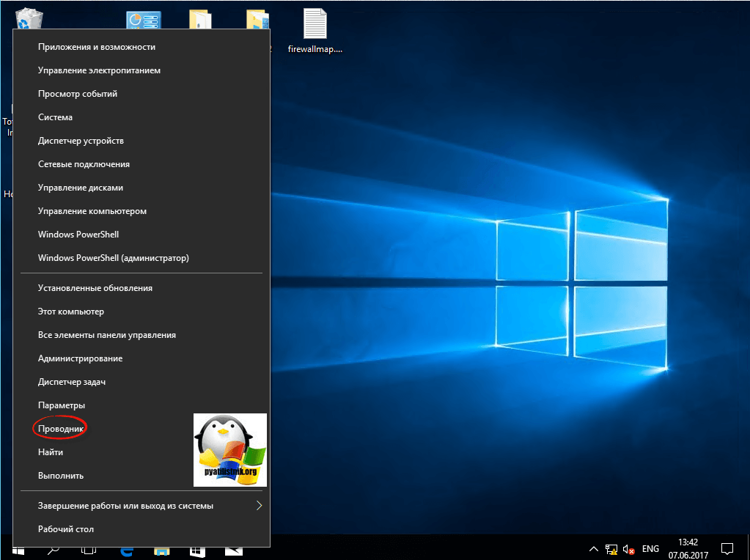Image resolution: width=750 pixels, height=560 pixels.
Task: Open File Explorer on the taskbar
Action: click(162, 551)
